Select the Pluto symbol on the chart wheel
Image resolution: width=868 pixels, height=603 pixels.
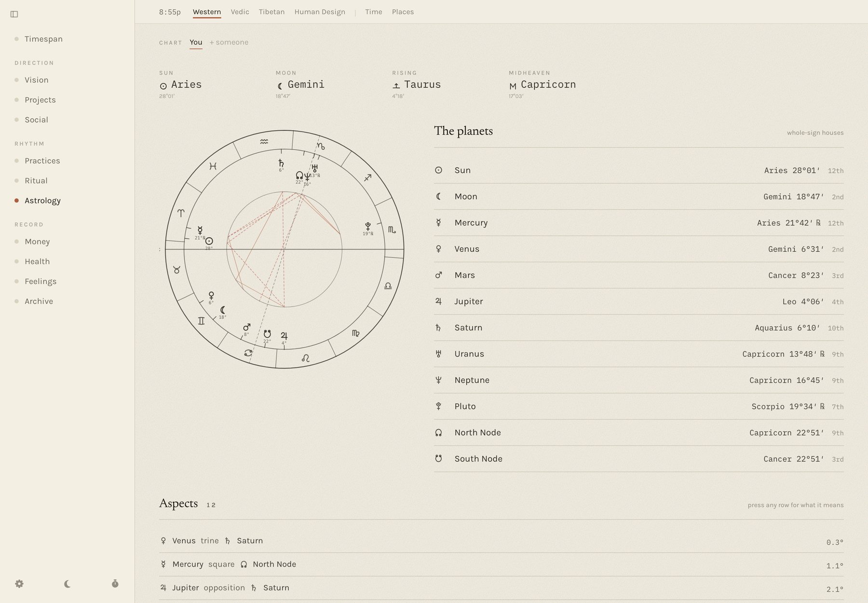click(368, 226)
